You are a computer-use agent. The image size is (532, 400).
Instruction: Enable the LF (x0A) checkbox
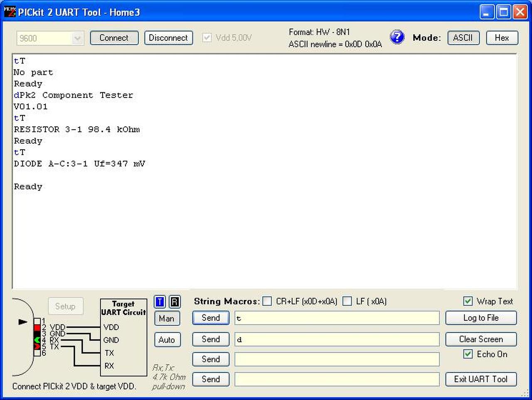(347, 301)
